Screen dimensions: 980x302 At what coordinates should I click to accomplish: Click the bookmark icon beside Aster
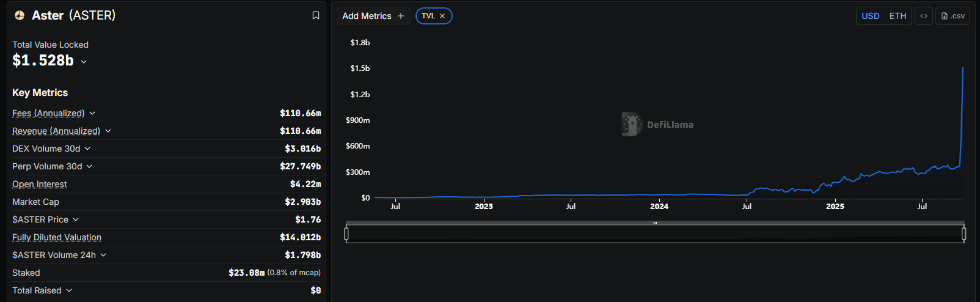(x=316, y=15)
